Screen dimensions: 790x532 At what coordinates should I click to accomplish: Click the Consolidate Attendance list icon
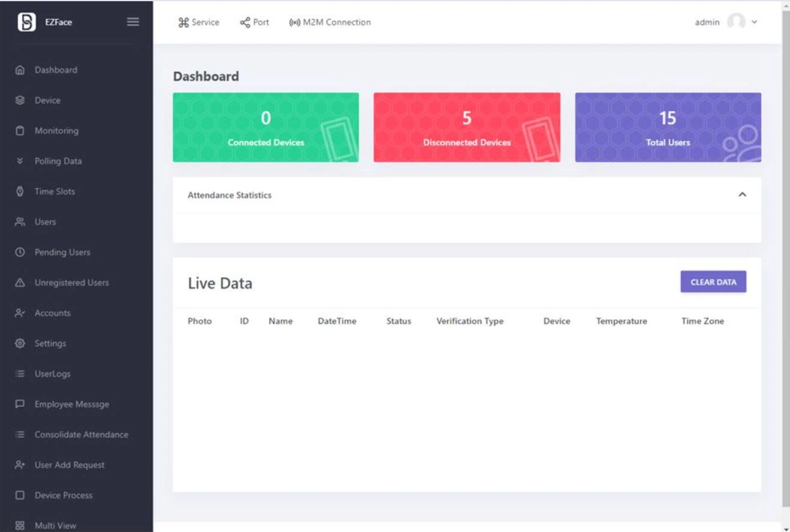point(20,434)
